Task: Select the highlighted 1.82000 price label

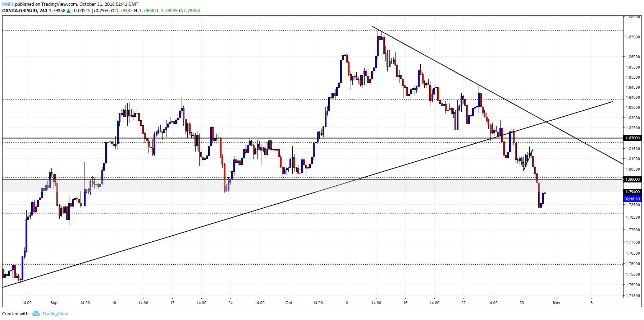Action: click(x=632, y=138)
